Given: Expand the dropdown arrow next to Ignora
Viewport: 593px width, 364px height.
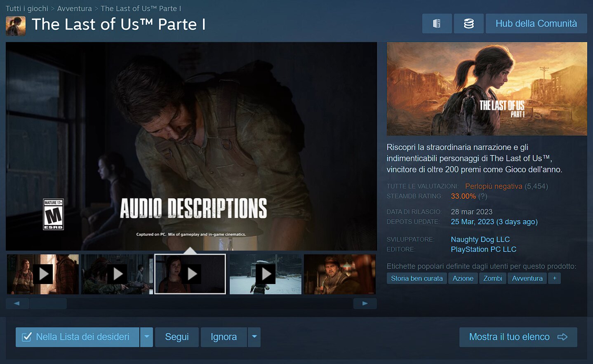Looking at the screenshot, I should click(x=254, y=337).
